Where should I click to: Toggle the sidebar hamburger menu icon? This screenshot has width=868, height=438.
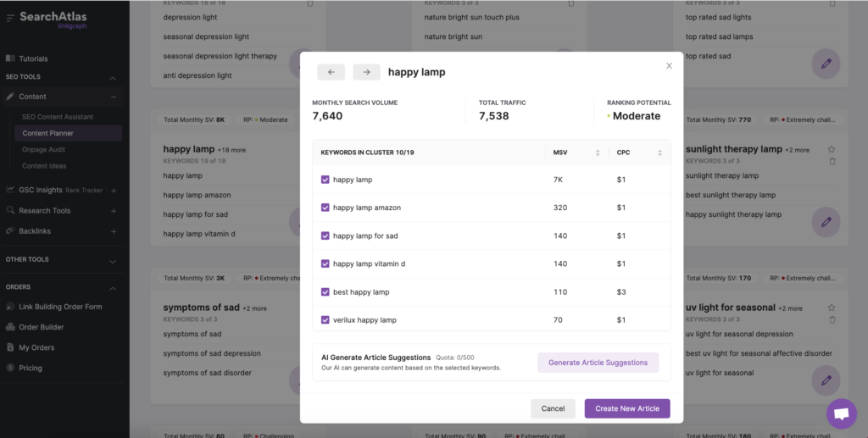(10, 19)
